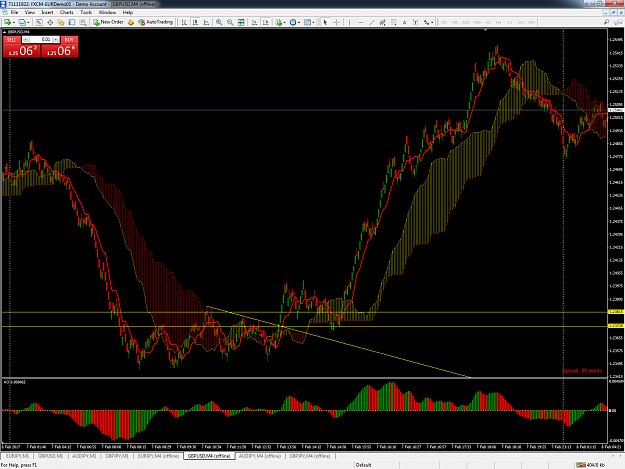This screenshot has width=625, height=469.
Task: Toggle Chart Shift button
Action: (265, 22)
